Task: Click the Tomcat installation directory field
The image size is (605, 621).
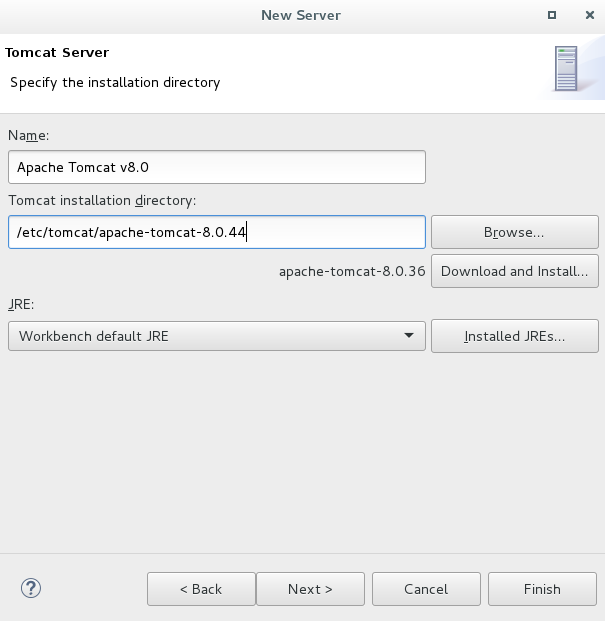Action: point(217,232)
